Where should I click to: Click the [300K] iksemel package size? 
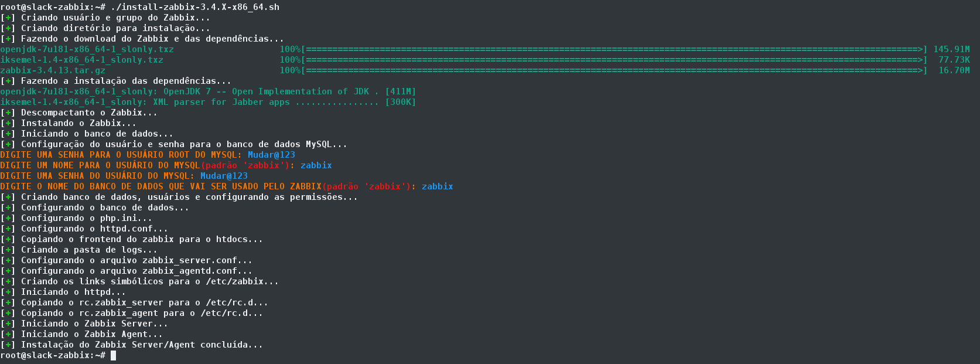(x=400, y=102)
